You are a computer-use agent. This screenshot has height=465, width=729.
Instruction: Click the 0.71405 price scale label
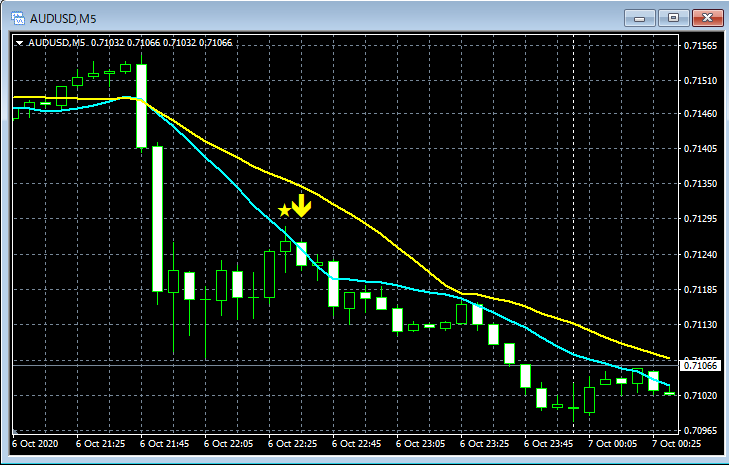point(701,149)
